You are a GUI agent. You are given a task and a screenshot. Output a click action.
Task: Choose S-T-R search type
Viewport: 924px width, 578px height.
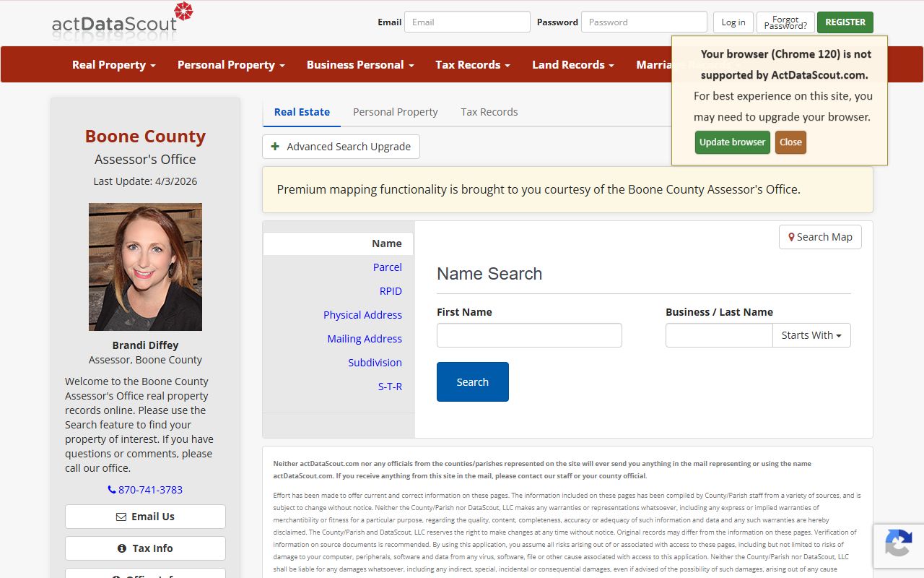tap(390, 387)
